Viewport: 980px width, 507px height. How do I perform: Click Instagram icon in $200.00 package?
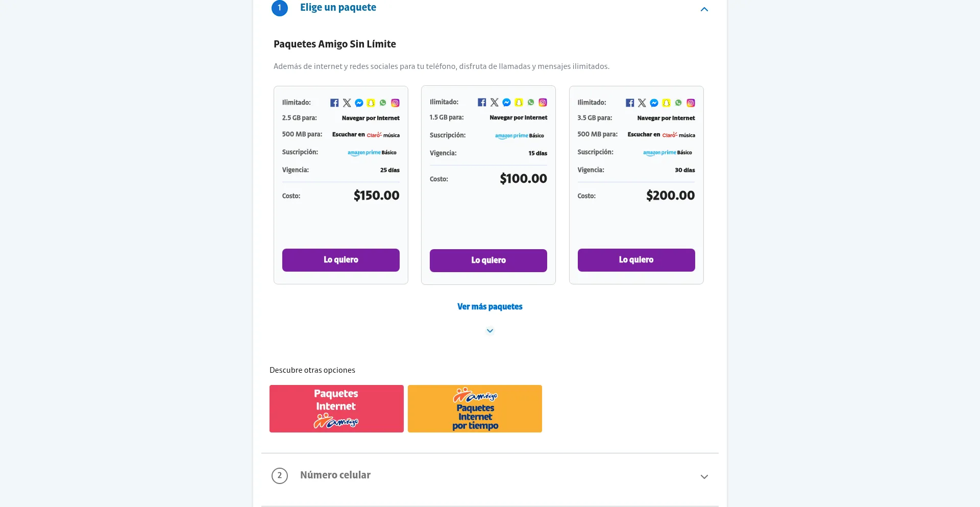pos(691,103)
